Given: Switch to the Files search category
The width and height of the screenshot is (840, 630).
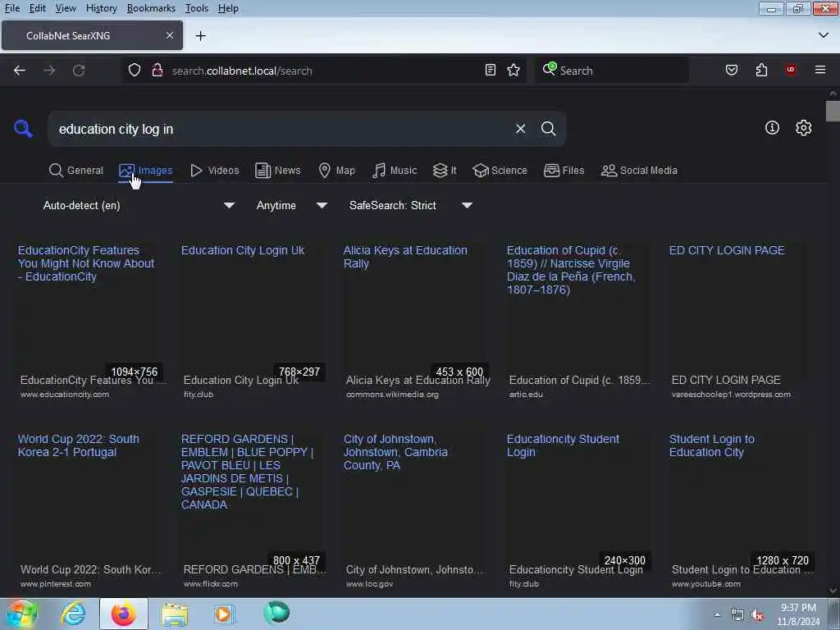Looking at the screenshot, I should tap(564, 171).
